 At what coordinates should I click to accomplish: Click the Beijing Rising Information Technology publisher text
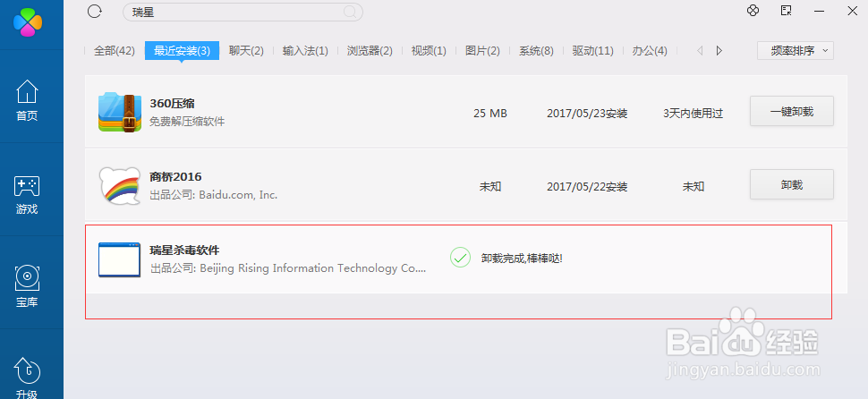click(x=288, y=268)
